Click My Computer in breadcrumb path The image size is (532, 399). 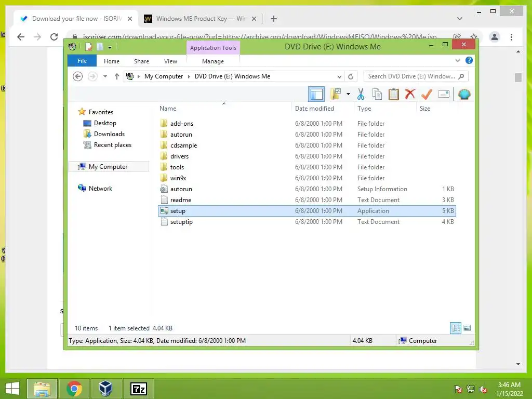tap(164, 76)
